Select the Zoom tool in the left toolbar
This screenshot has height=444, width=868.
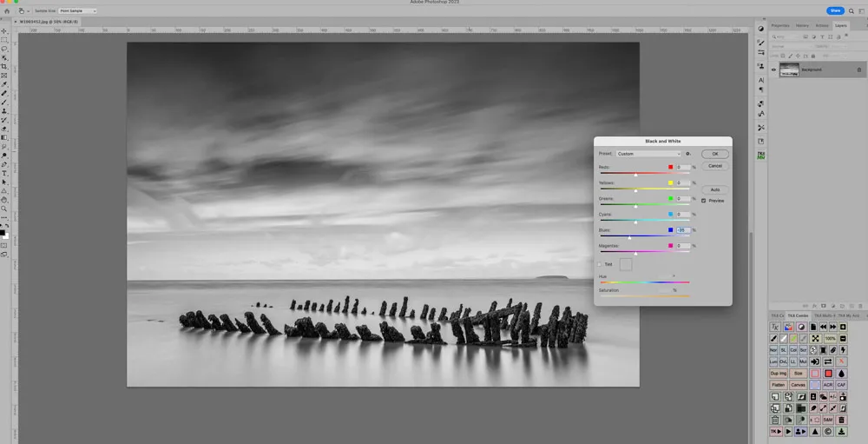click(x=3, y=209)
